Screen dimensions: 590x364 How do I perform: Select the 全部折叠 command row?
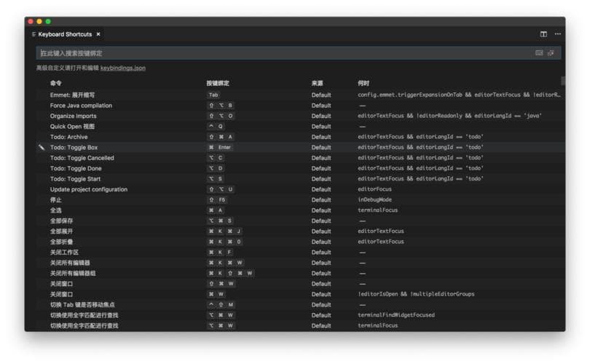pyautogui.click(x=300, y=242)
